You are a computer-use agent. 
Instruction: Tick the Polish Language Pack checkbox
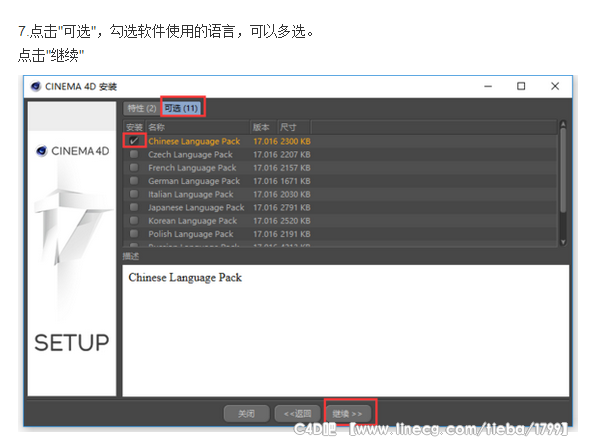(134, 234)
